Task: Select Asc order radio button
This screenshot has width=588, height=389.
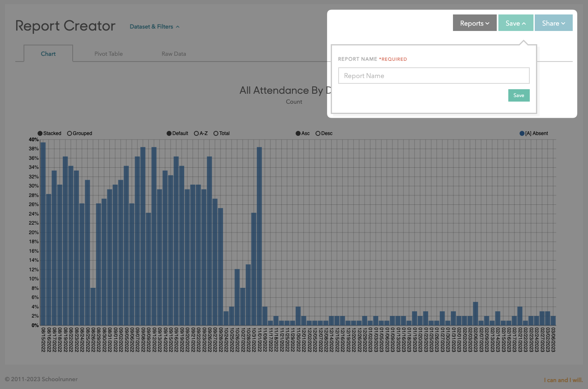Action: 298,133
